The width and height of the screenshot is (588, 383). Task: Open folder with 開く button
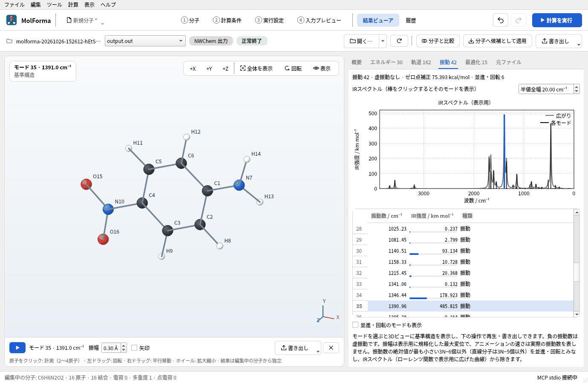coord(361,41)
